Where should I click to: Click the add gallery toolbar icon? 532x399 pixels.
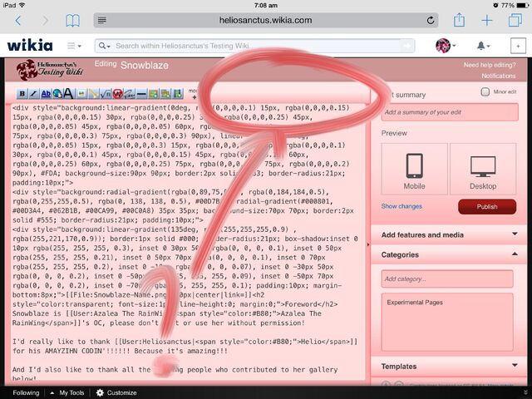[165, 94]
